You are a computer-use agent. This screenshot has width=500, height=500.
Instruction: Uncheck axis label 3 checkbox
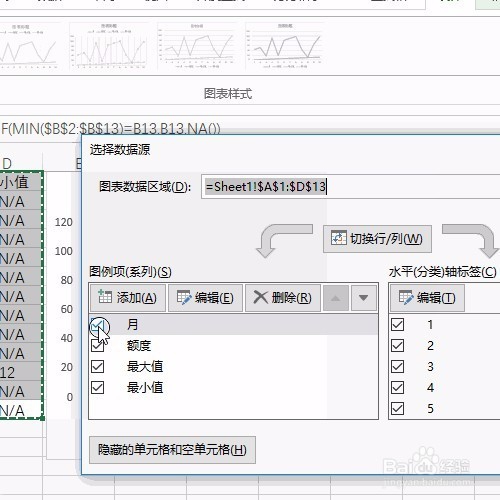click(x=397, y=367)
